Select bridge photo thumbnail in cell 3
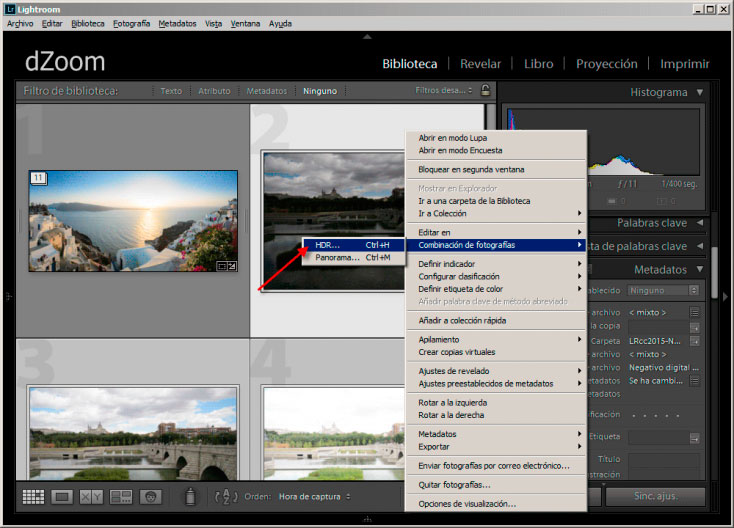Image resolution: width=734 pixels, height=528 pixels. 133,434
